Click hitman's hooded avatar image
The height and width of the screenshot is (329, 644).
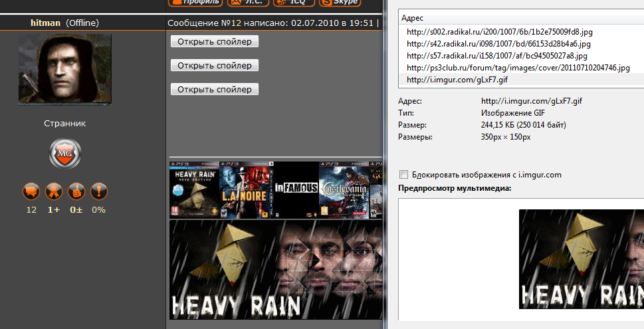coord(65,69)
